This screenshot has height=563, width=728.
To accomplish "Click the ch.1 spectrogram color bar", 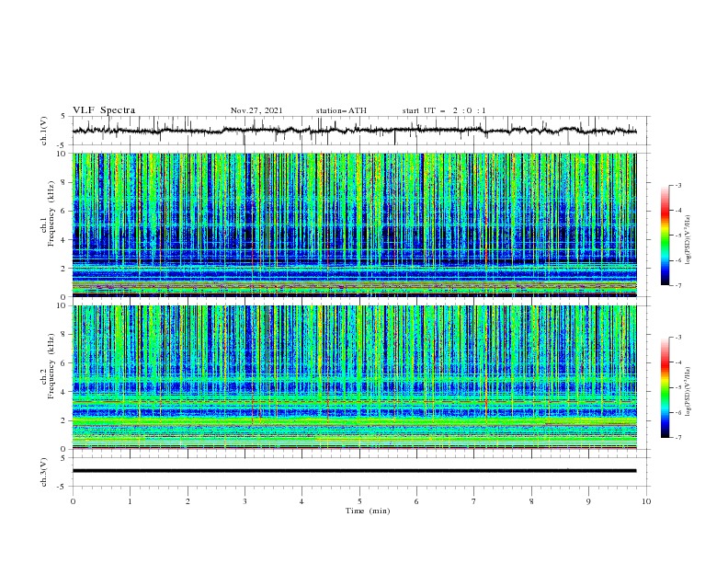I will (665, 236).
